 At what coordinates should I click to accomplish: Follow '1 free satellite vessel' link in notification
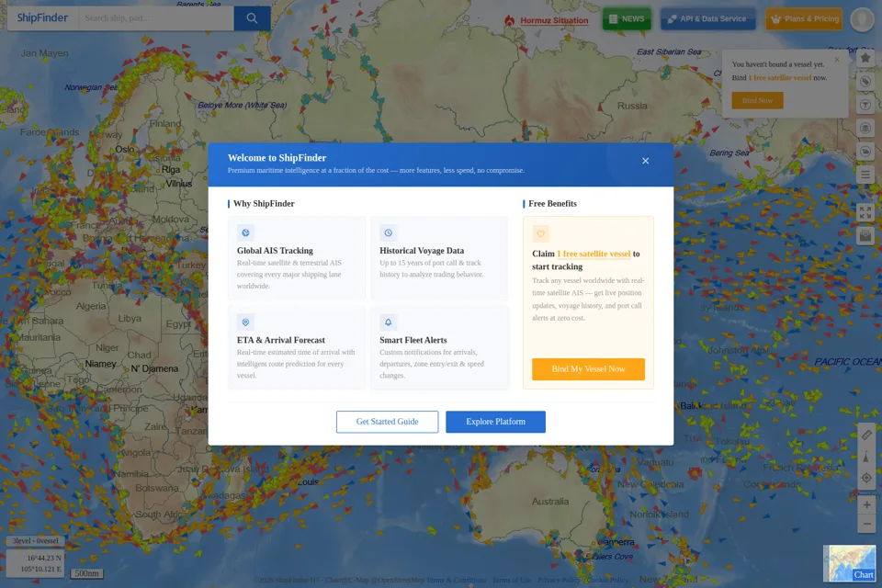(780, 78)
